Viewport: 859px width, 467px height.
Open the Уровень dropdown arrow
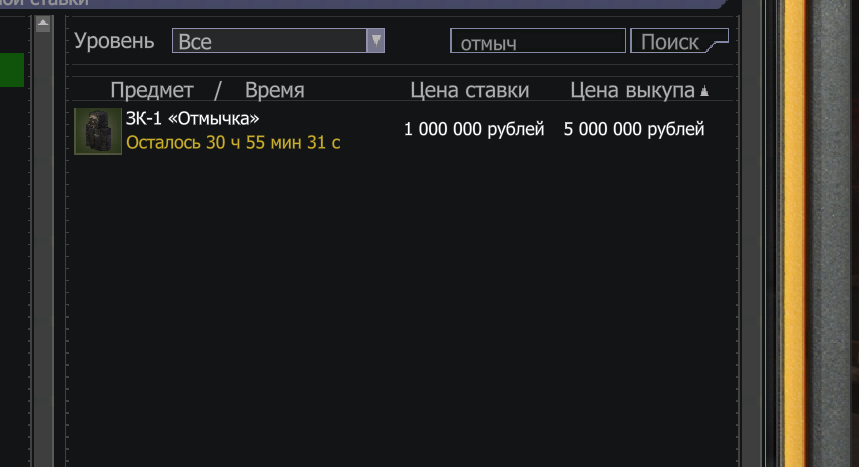pyautogui.click(x=376, y=41)
